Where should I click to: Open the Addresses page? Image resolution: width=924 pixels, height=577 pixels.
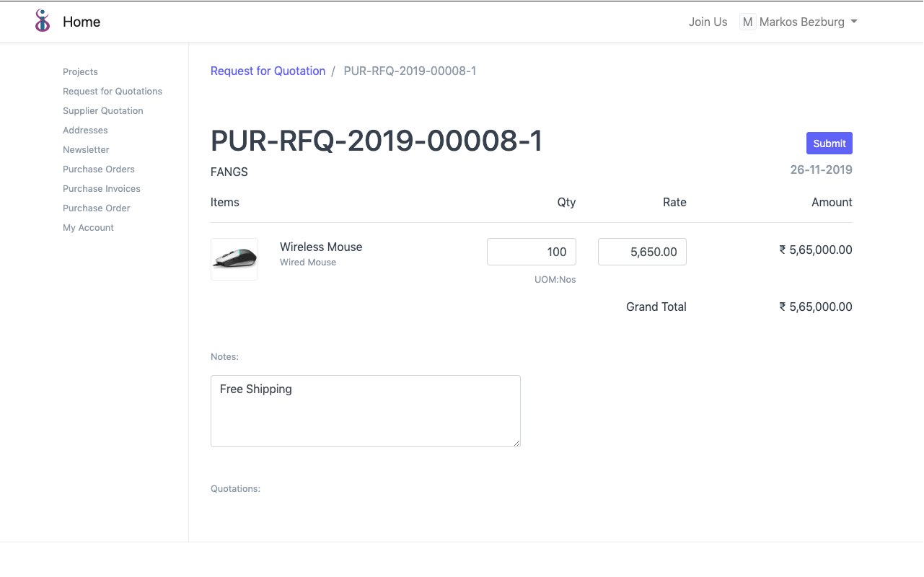(85, 130)
